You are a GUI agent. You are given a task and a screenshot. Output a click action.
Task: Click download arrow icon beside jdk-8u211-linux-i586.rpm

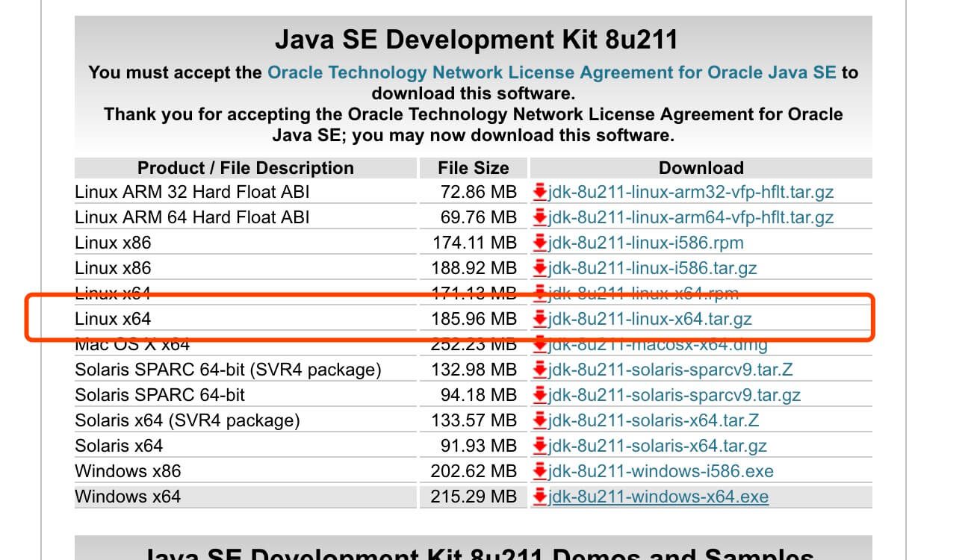(540, 243)
